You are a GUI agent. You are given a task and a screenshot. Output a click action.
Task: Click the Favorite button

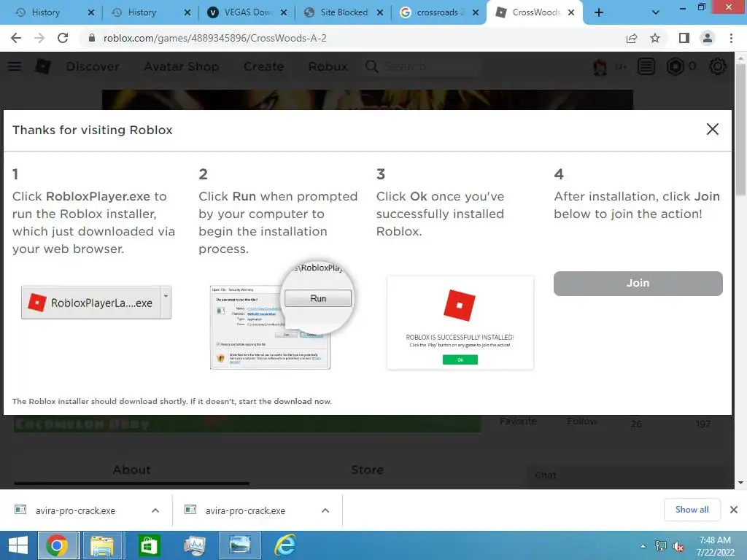pos(519,421)
